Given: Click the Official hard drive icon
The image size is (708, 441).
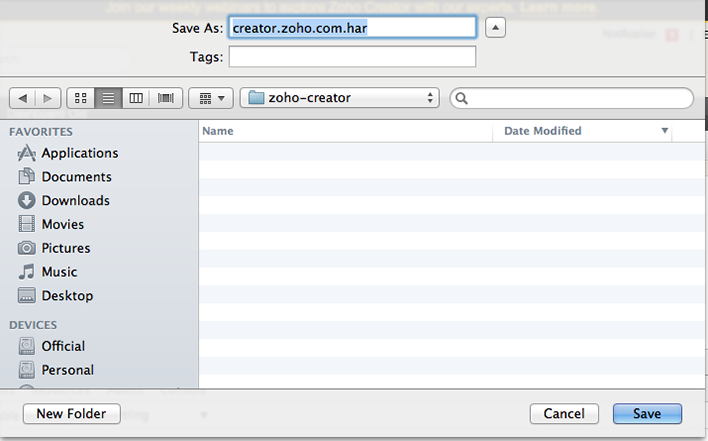Looking at the screenshot, I should (27, 346).
